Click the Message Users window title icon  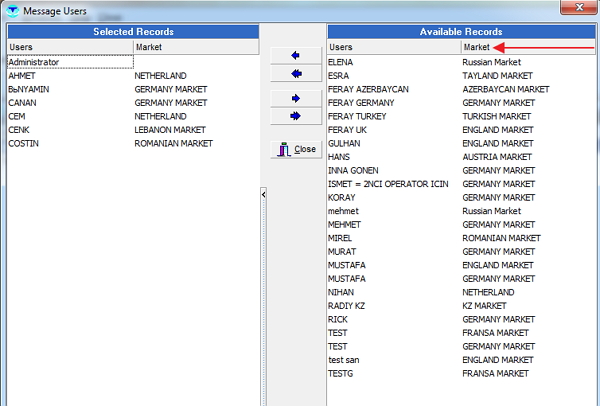click(x=11, y=10)
